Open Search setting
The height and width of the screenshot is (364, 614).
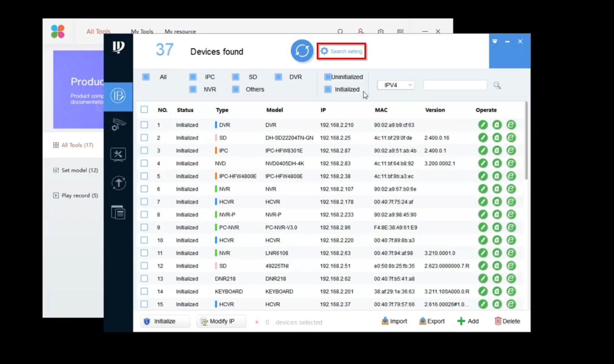[x=342, y=51]
